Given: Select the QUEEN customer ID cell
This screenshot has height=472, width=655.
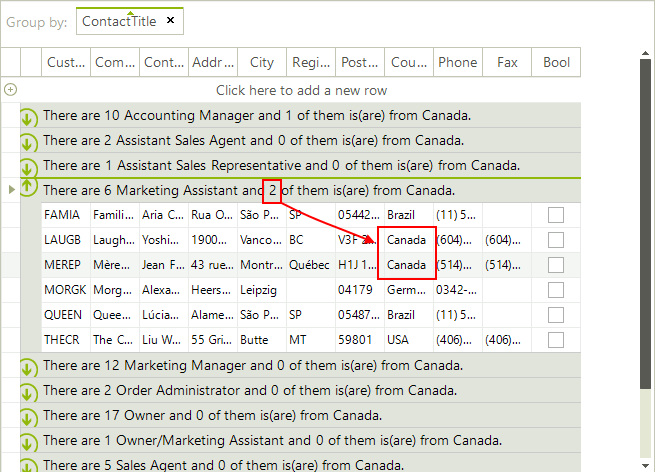Looking at the screenshot, I should 66,315.
